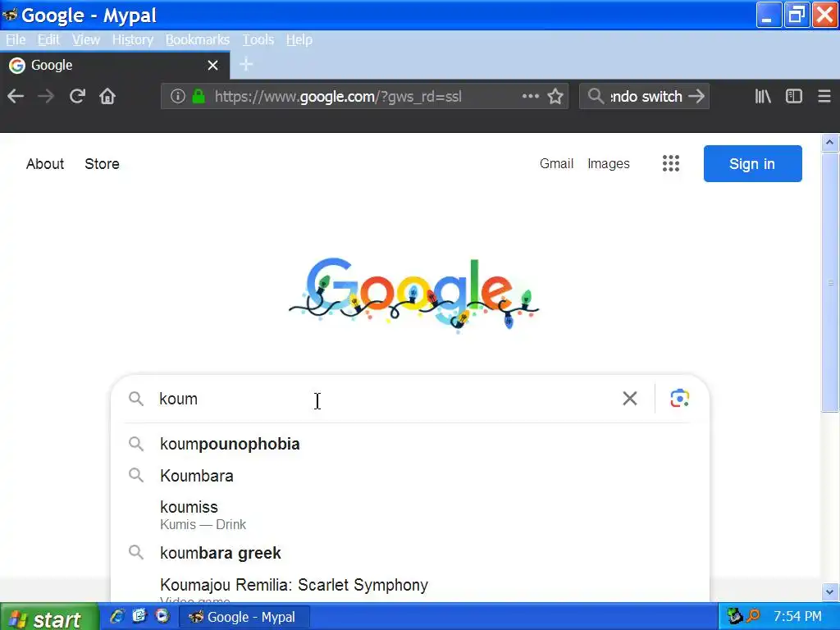Select the koumbara greek suggestion

tap(410, 553)
